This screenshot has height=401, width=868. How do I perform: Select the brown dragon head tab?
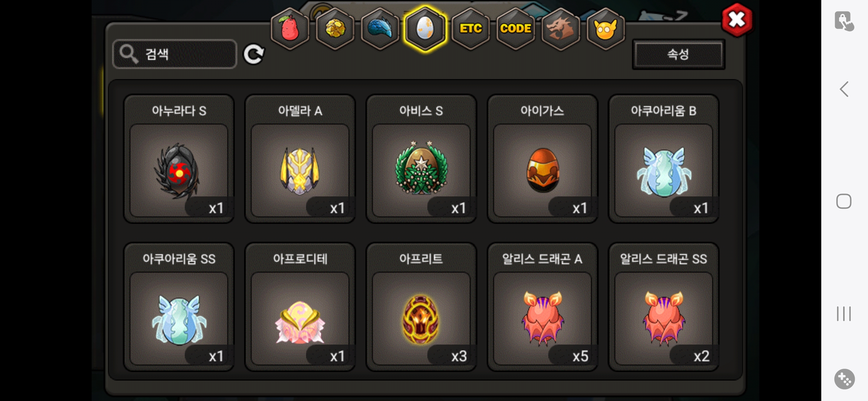coord(560,29)
